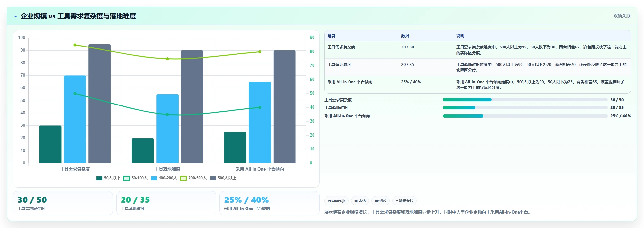Viewport: 644px width, 228px height.
Task: Toggle the 50人以下 legend series
Action: (108, 178)
